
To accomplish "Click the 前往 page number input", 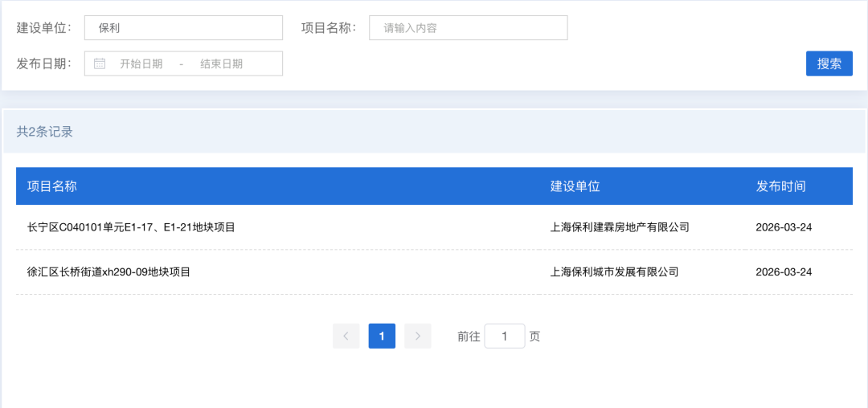I will (x=504, y=336).
